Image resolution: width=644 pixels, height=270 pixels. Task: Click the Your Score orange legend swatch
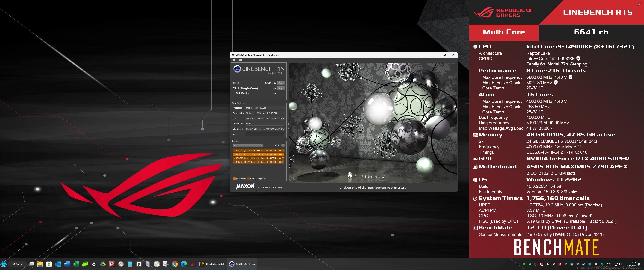click(234, 178)
